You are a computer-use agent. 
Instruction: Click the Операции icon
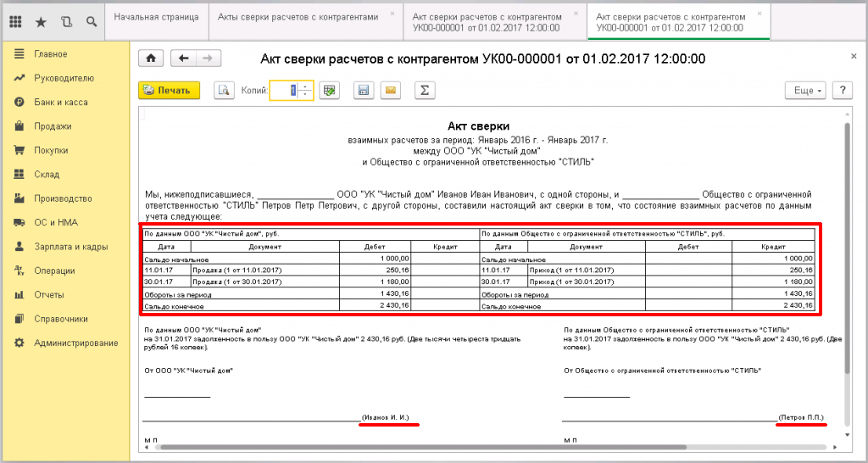[x=19, y=271]
